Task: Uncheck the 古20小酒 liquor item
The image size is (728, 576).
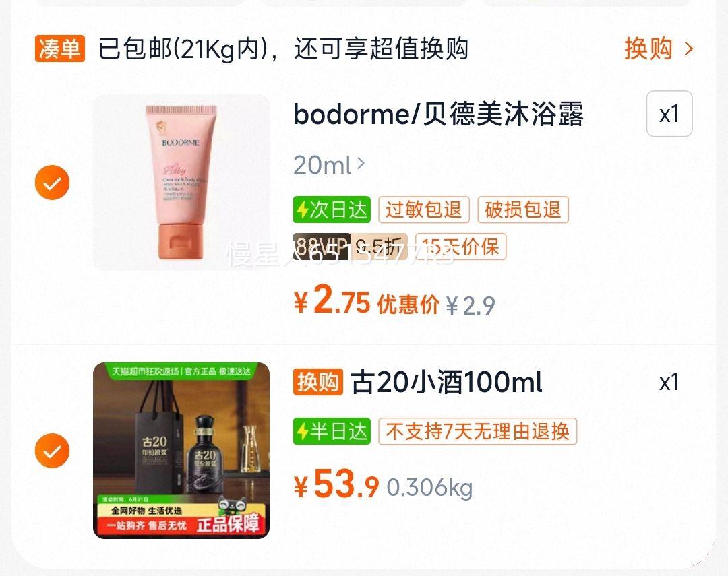Action: (x=52, y=450)
